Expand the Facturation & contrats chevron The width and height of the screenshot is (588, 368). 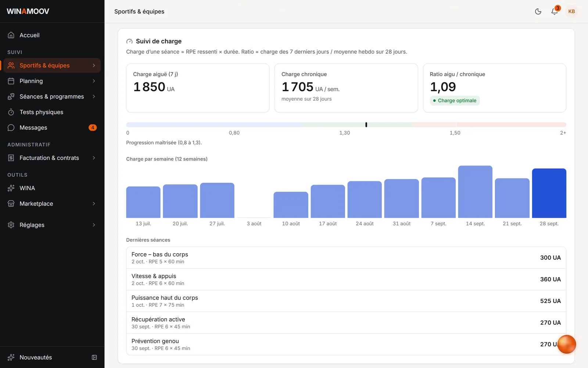94,158
